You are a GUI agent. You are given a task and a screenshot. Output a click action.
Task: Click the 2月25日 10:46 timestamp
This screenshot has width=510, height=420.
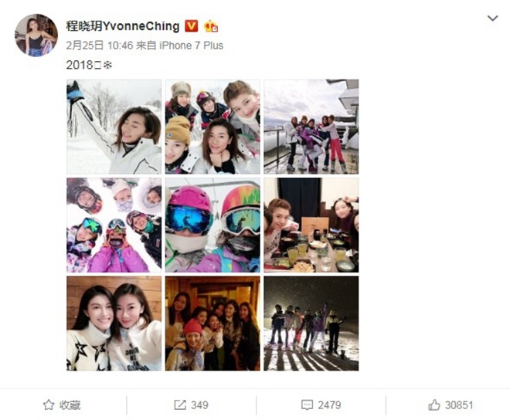pyautogui.click(x=100, y=46)
